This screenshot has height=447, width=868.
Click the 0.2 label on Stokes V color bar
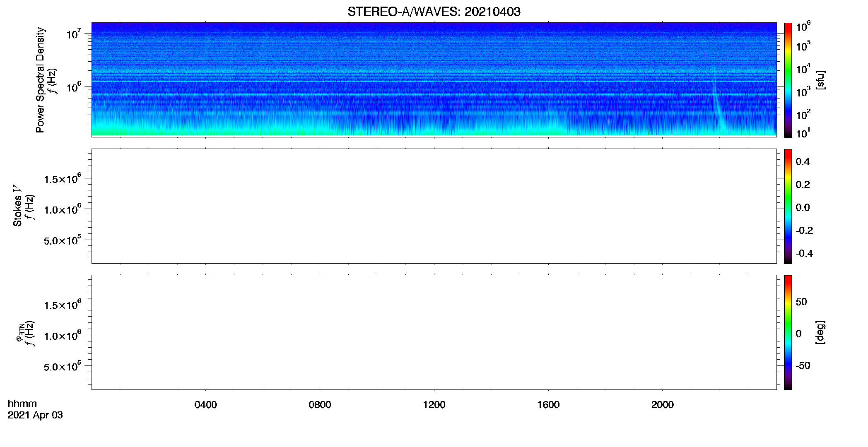click(803, 185)
